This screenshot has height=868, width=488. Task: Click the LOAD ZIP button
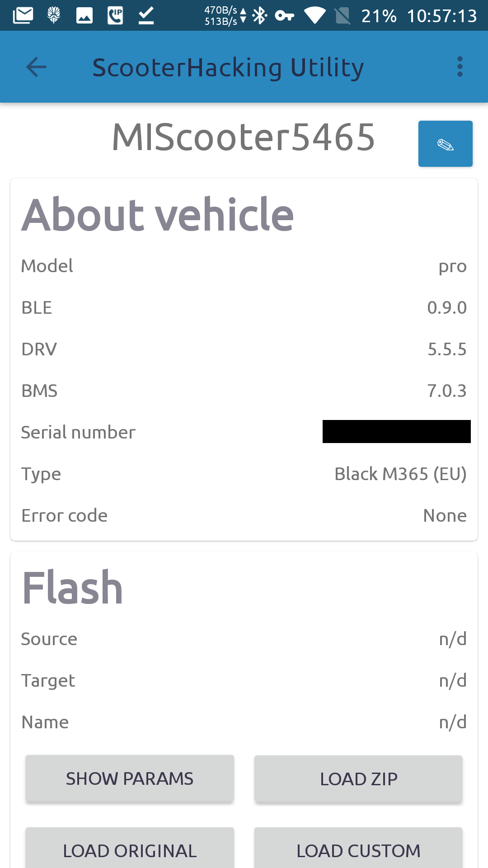tap(358, 778)
